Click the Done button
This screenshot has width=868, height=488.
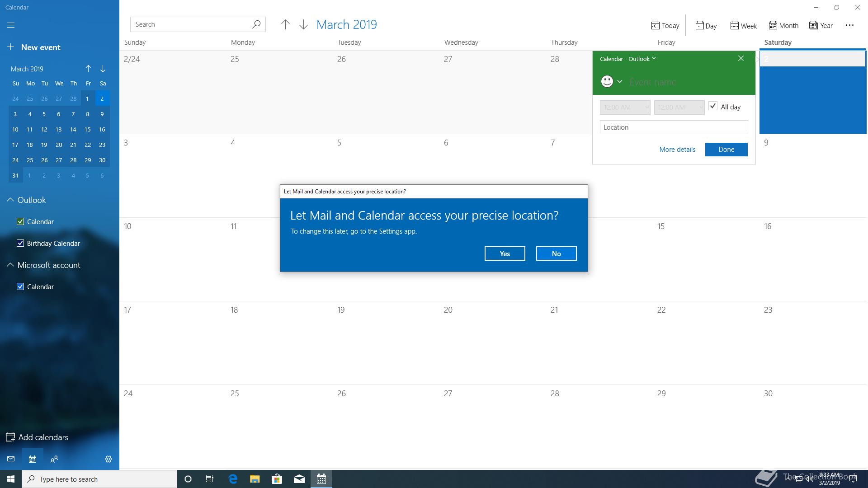click(726, 150)
